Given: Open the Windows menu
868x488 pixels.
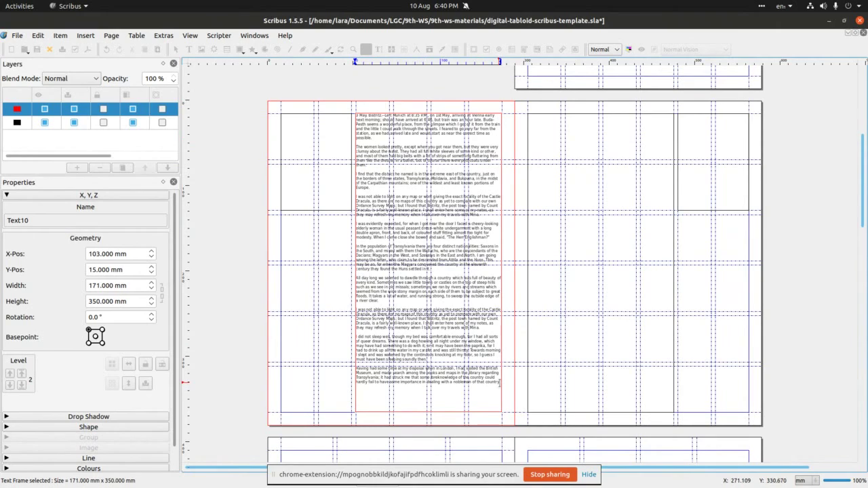Looking at the screenshot, I should [x=254, y=35].
